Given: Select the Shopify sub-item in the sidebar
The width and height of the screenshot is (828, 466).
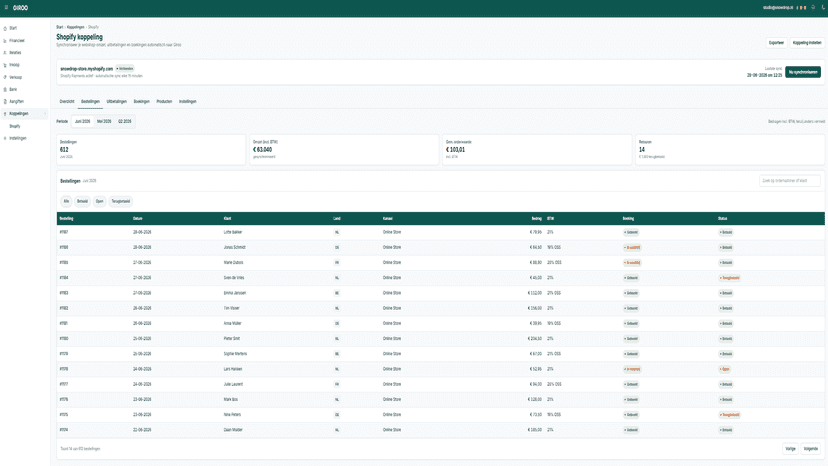Looking at the screenshot, I should pyautogui.click(x=15, y=126).
